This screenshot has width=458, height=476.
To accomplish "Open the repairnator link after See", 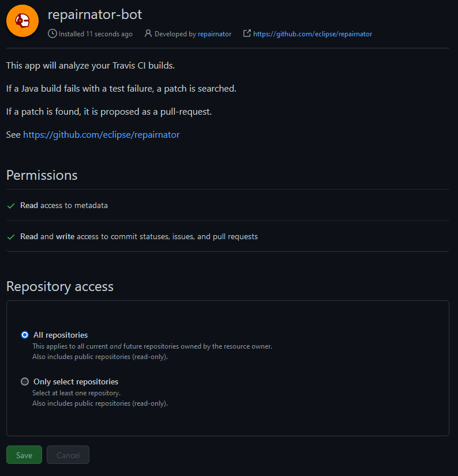I will [x=101, y=134].
